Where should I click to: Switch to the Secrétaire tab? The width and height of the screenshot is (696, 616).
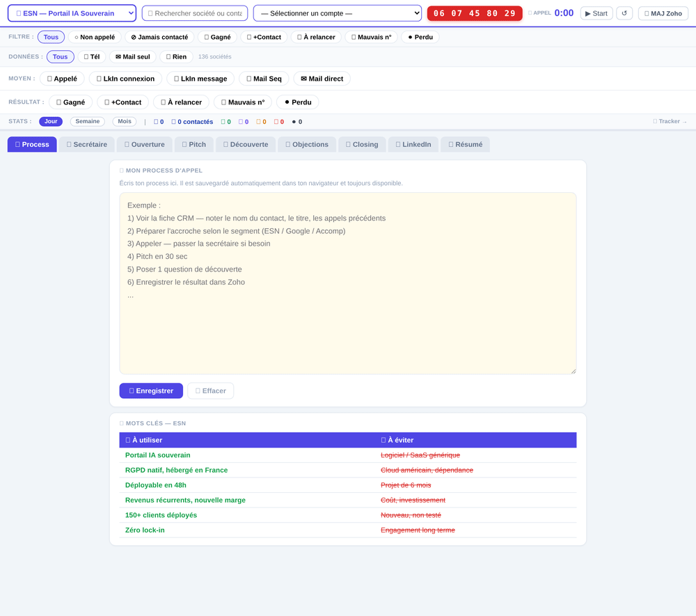[x=86, y=144]
